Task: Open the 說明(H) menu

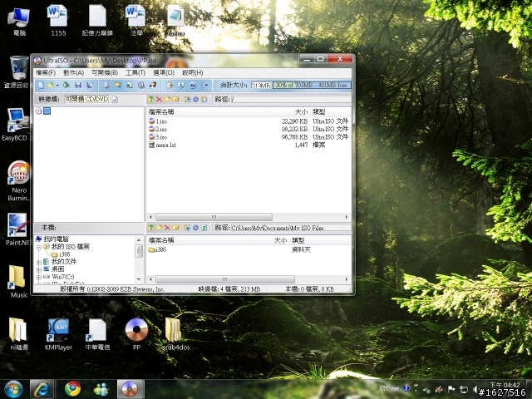Action: click(192, 72)
